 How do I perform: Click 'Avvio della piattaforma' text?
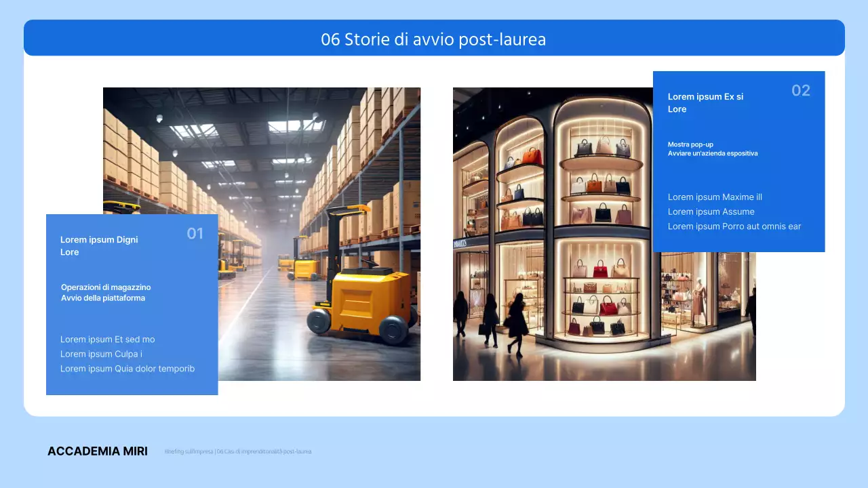(103, 298)
